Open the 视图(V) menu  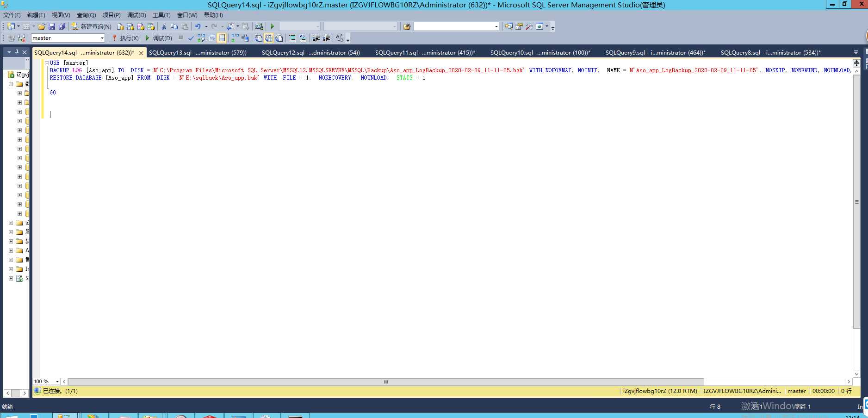[61, 15]
